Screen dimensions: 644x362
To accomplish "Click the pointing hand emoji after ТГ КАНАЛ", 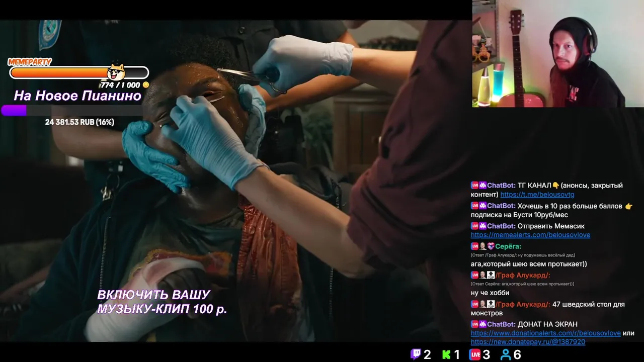I will (556, 186).
